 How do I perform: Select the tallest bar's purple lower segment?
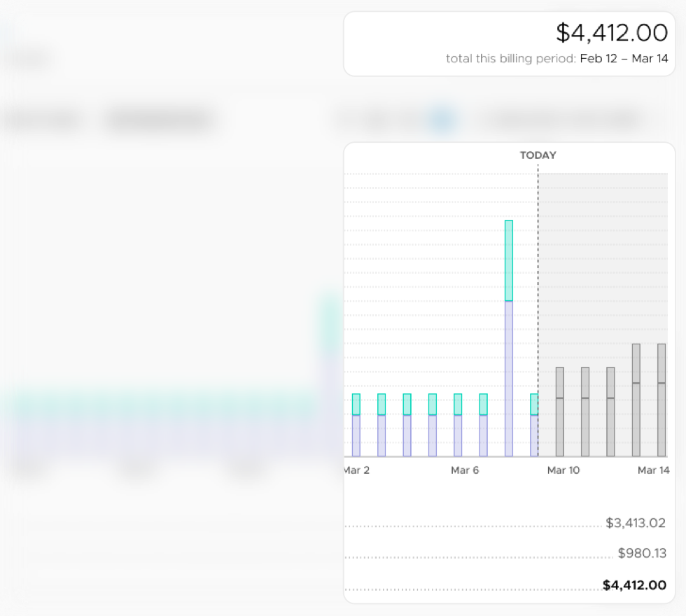(509, 378)
